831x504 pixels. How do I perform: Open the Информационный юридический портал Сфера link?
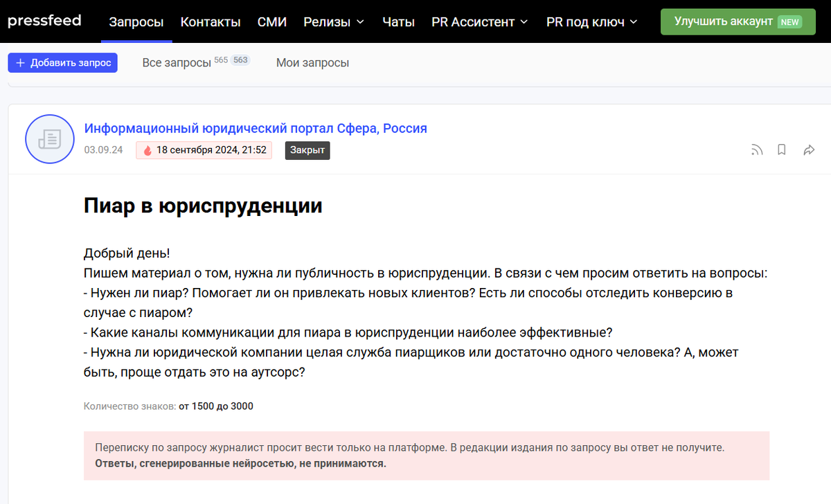[256, 128]
